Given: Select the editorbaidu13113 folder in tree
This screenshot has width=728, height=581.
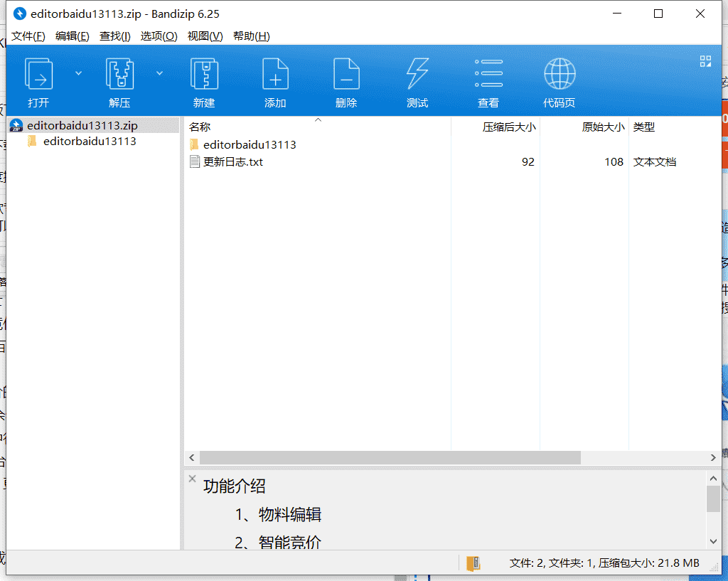Looking at the screenshot, I should pyautogui.click(x=90, y=142).
